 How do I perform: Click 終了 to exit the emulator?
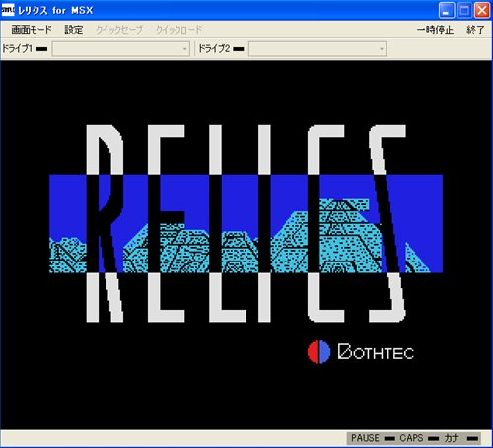[x=475, y=30]
